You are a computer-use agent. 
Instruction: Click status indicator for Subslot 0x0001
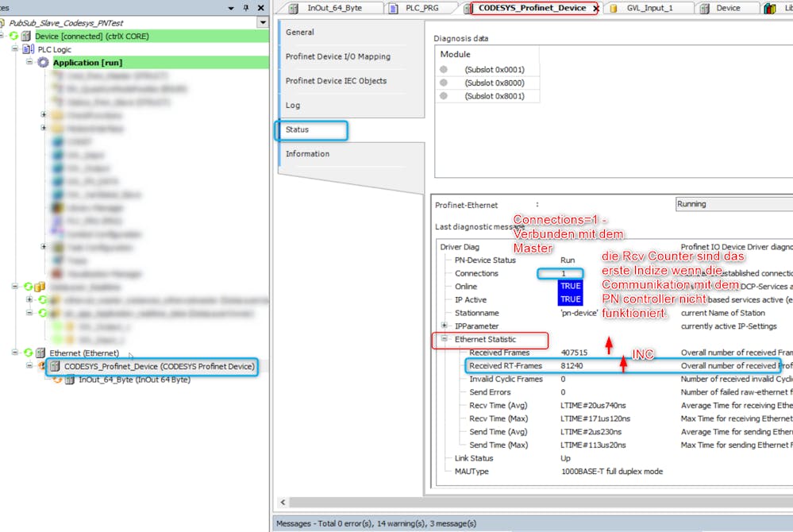[x=444, y=70]
